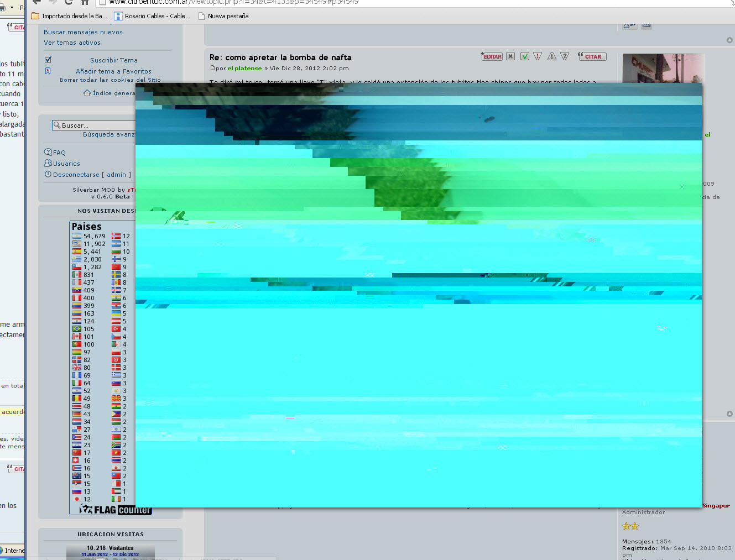
Task: Click the delete post X icon
Action: pos(510,56)
